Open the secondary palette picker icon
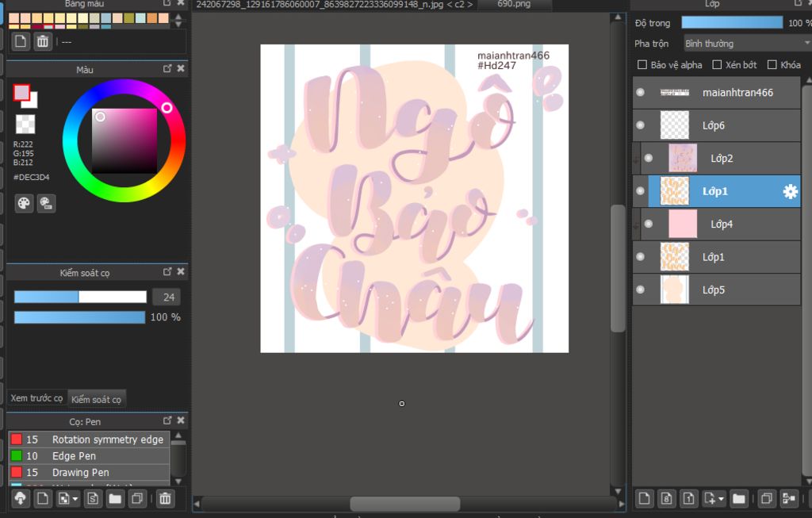Screen dimensions: 812x518 click(46, 203)
